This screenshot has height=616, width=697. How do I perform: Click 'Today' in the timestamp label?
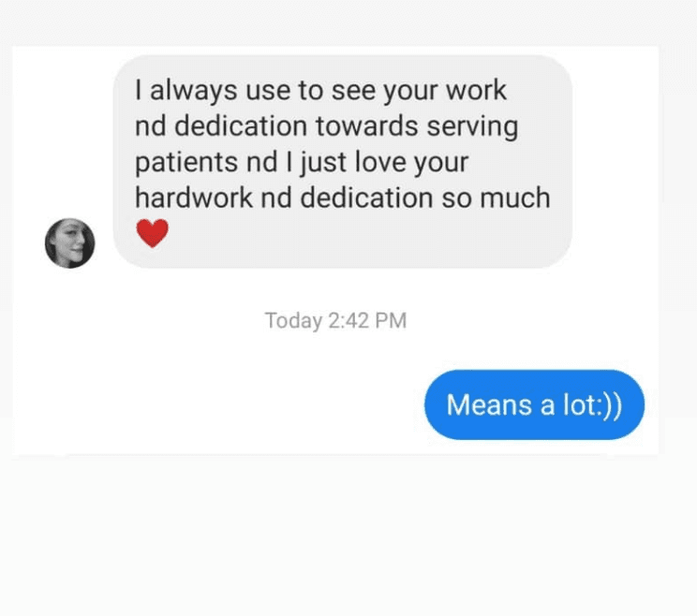pos(293,321)
